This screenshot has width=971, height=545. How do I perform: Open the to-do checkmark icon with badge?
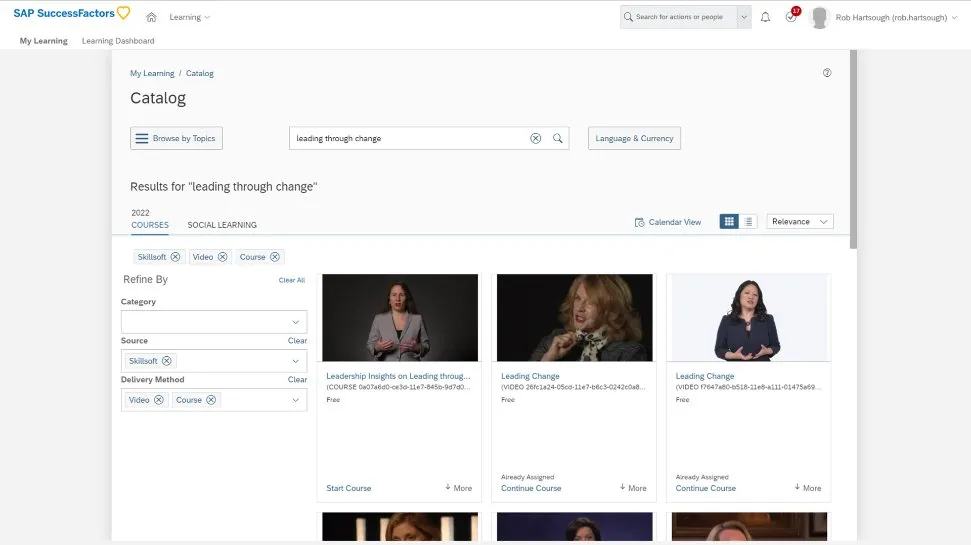click(791, 17)
